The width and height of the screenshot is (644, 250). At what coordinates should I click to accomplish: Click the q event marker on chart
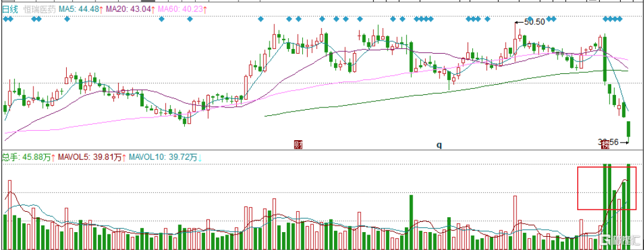coord(438,145)
